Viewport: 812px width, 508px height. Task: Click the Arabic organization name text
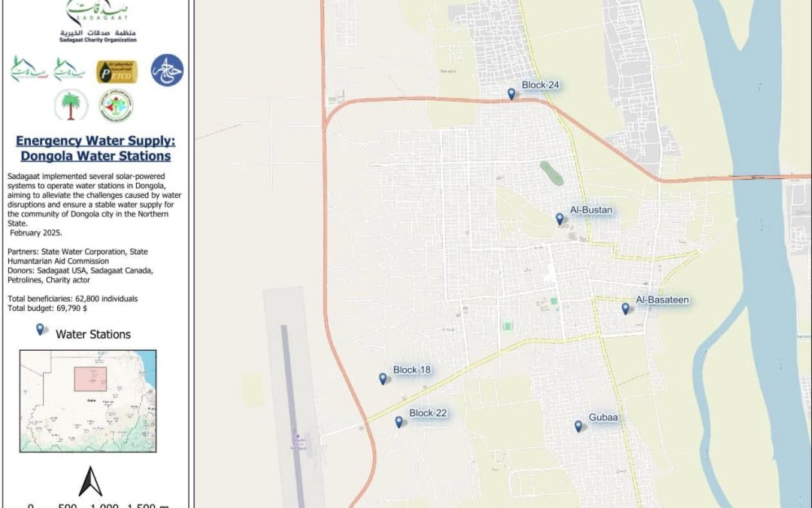(x=98, y=32)
